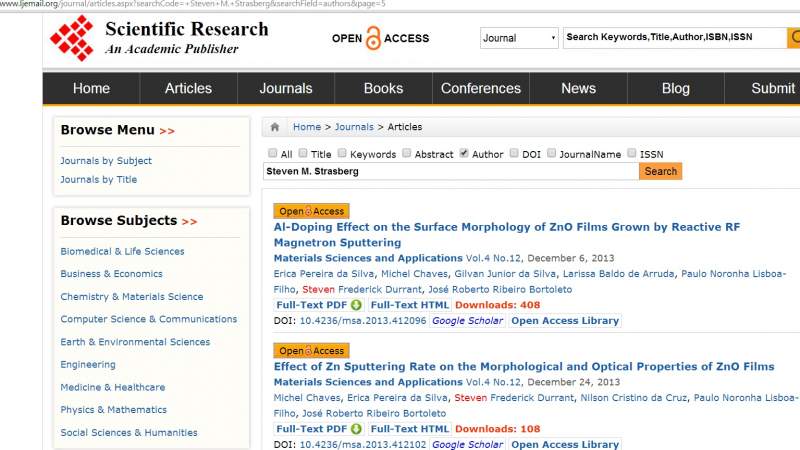The width and height of the screenshot is (800, 450).
Task: Click PDF download icon for Al-Doping article
Action: tap(356, 305)
